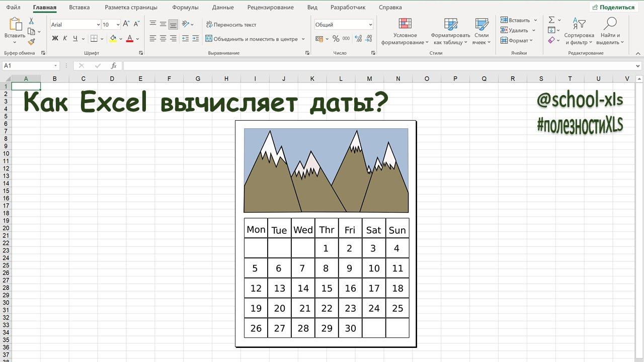This screenshot has width=644, height=362.
Task: Open the Arial font name dropdown
Action: pyautogui.click(x=98, y=25)
